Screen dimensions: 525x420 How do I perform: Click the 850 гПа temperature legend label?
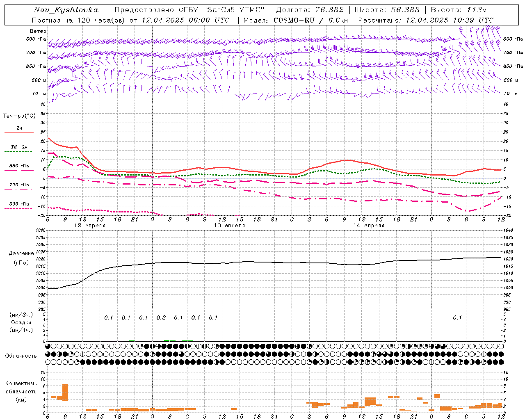point(19,166)
